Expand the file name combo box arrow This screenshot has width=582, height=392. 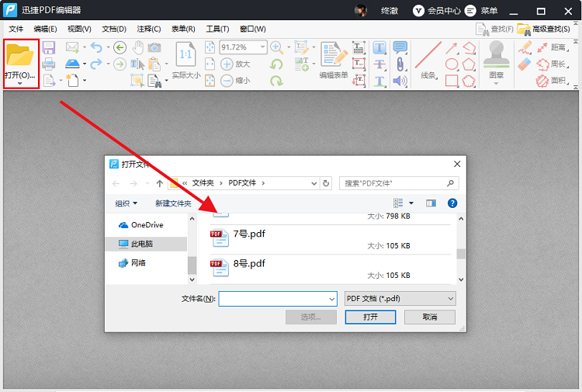(x=331, y=299)
